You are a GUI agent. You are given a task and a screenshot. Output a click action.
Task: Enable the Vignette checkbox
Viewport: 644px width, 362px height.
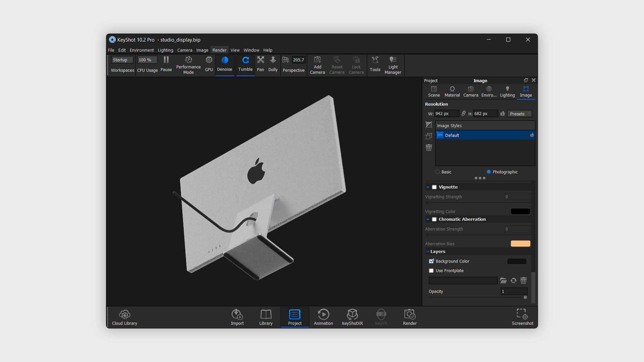click(x=434, y=187)
